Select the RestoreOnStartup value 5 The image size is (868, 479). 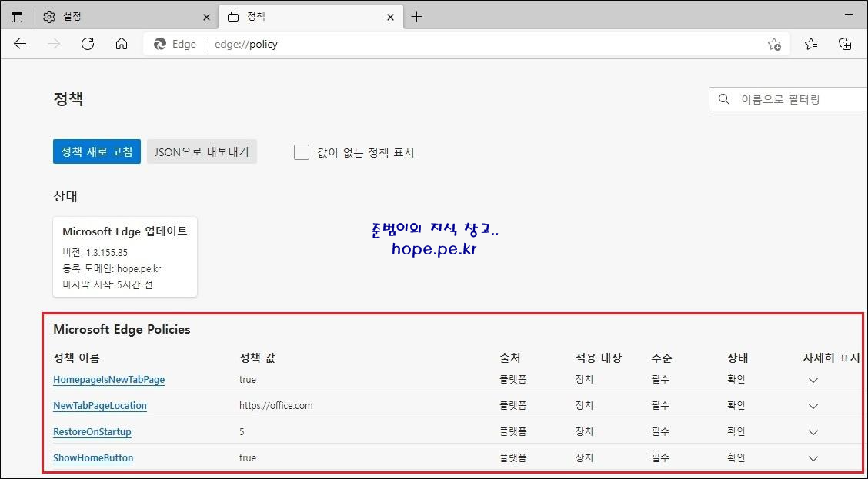242,431
